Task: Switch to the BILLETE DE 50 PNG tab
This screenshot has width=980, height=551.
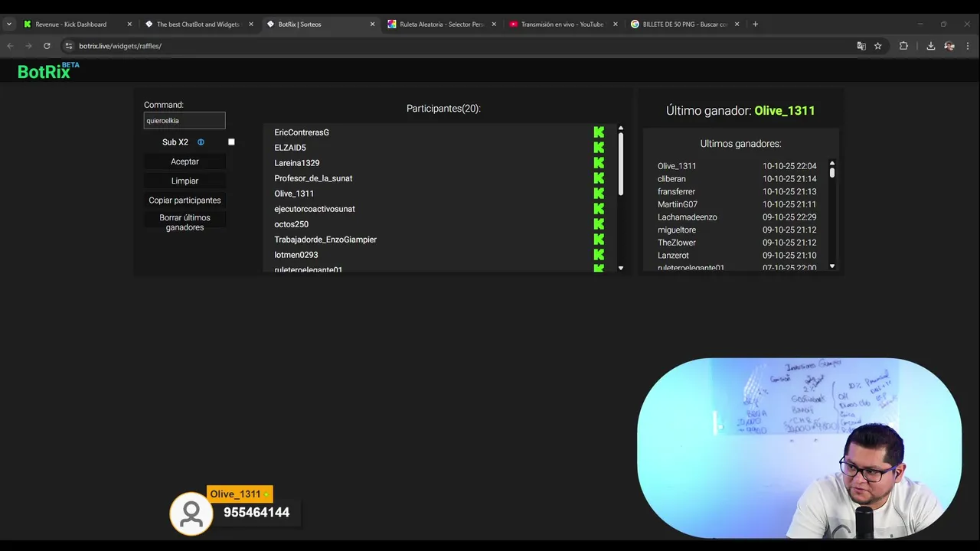Action: [x=684, y=24]
